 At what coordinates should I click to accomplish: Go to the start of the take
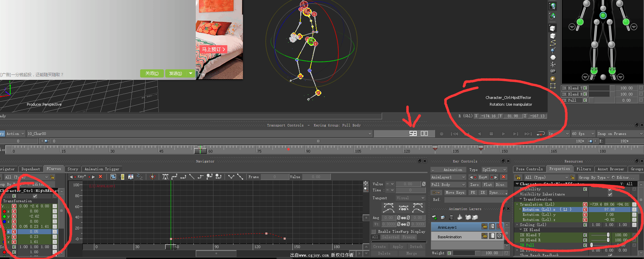coord(454,134)
